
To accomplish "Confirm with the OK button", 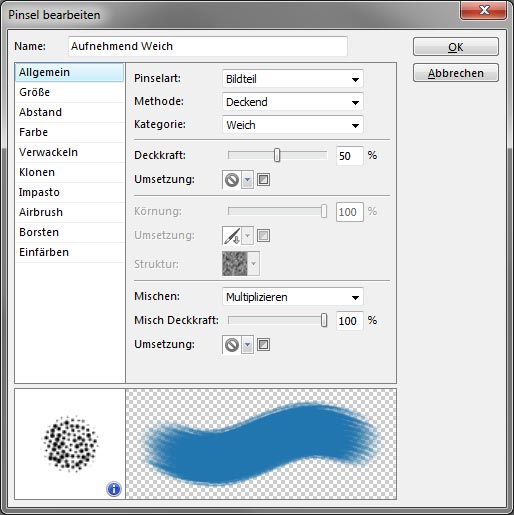I will tap(456, 47).
